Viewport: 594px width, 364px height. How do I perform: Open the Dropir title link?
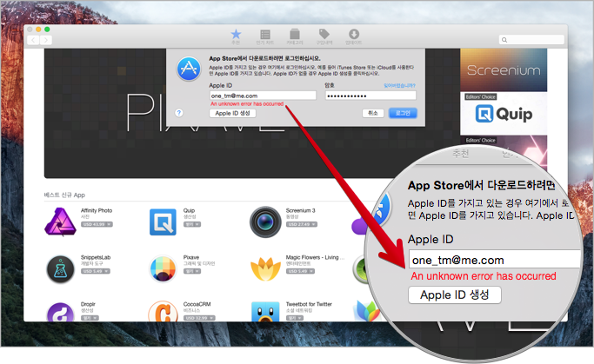pos(88,304)
